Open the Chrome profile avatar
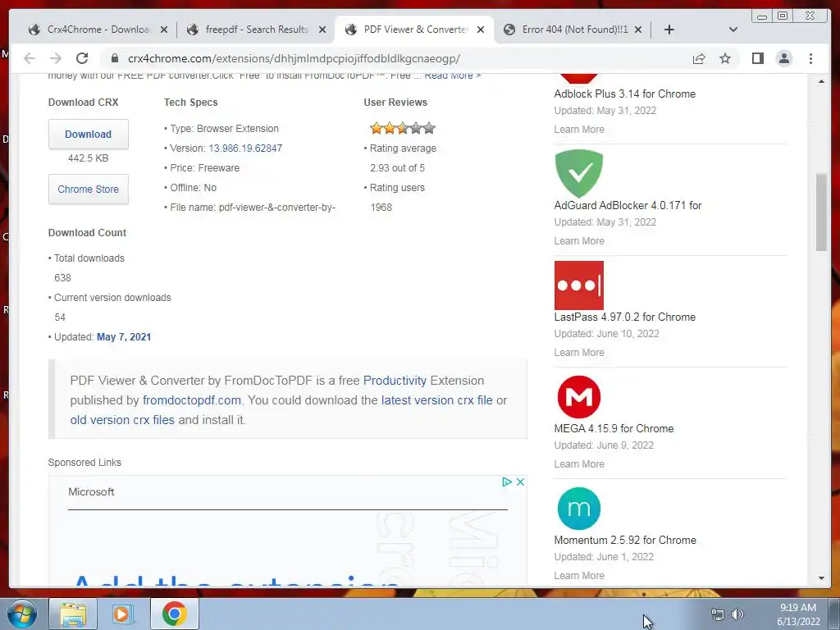The image size is (840, 630). 783,58
